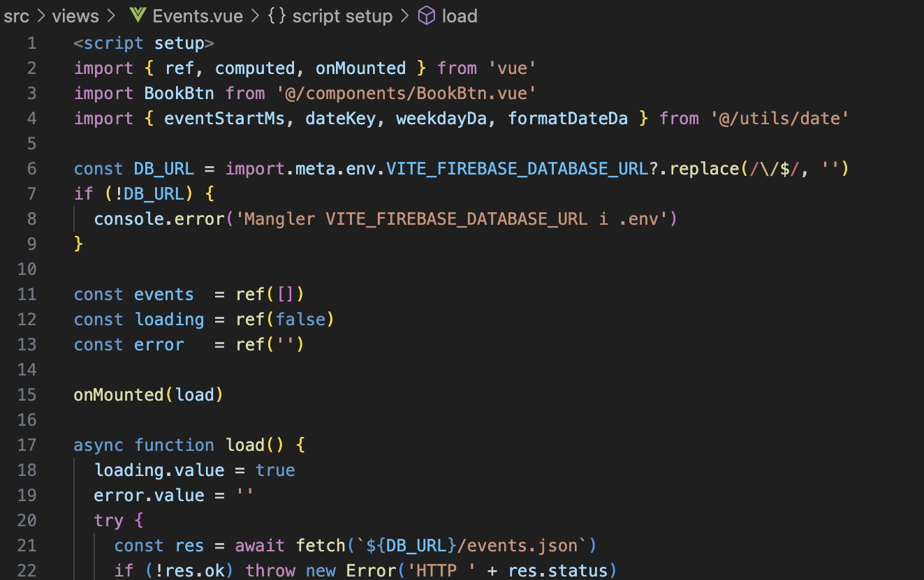Click the curly braces icon before script setup
Screen dimensions: 924x580
click(x=277, y=16)
